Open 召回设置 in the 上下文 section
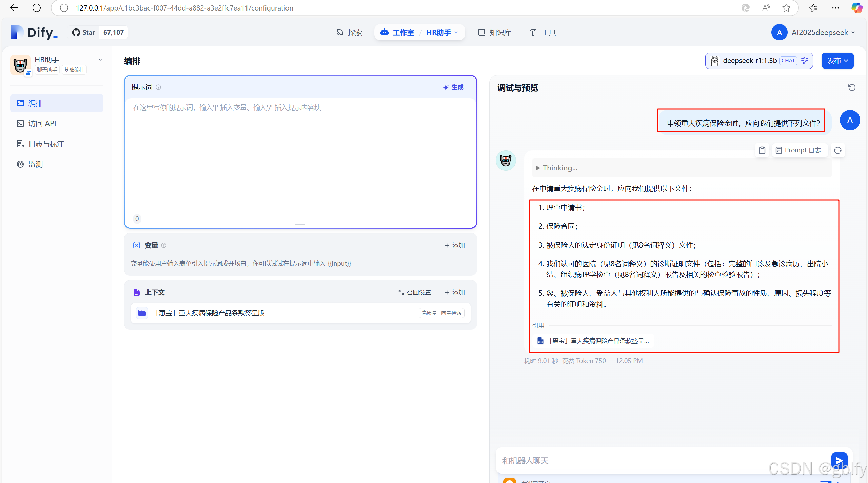This screenshot has height=483, width=868. (415, 292)
